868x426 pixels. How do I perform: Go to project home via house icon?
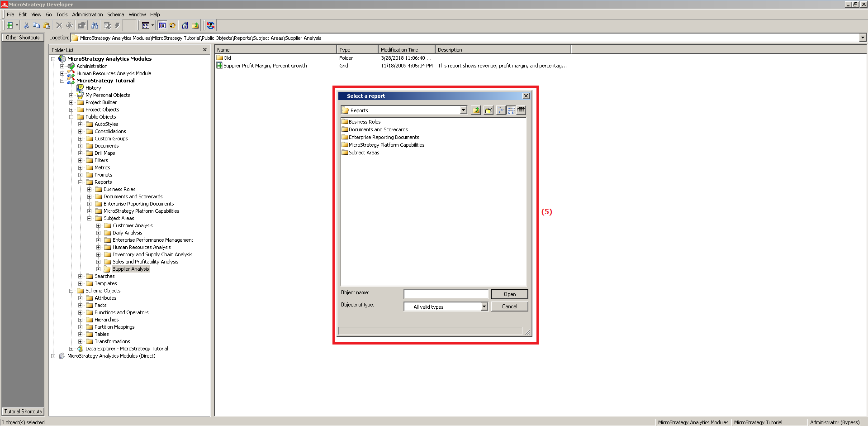185,25
